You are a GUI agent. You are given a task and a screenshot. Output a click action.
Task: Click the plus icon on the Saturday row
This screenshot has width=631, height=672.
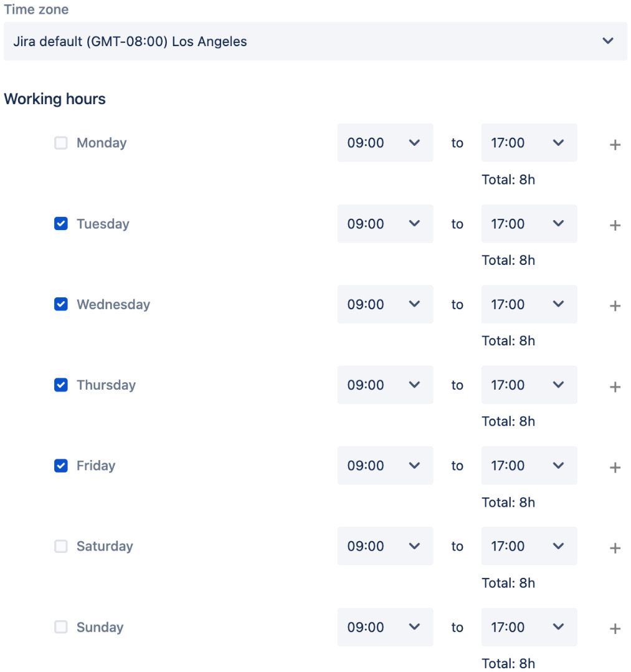pos(615,547)
